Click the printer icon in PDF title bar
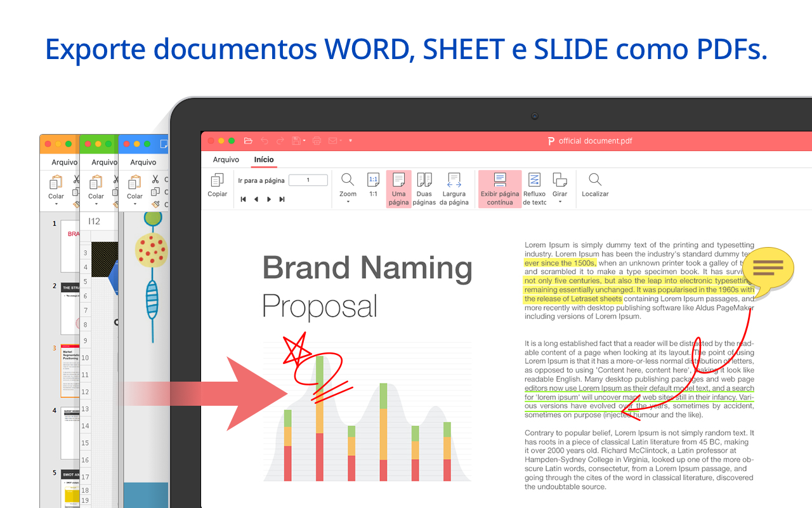Screen dimensions: 812x508 click(317, 140)
